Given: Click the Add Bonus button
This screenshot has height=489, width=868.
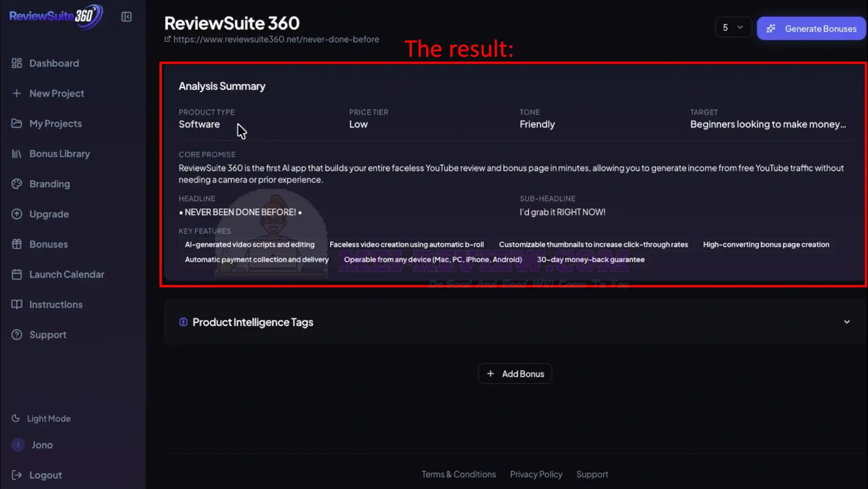Looking at the screenshot, I should [x=515, y=373].
